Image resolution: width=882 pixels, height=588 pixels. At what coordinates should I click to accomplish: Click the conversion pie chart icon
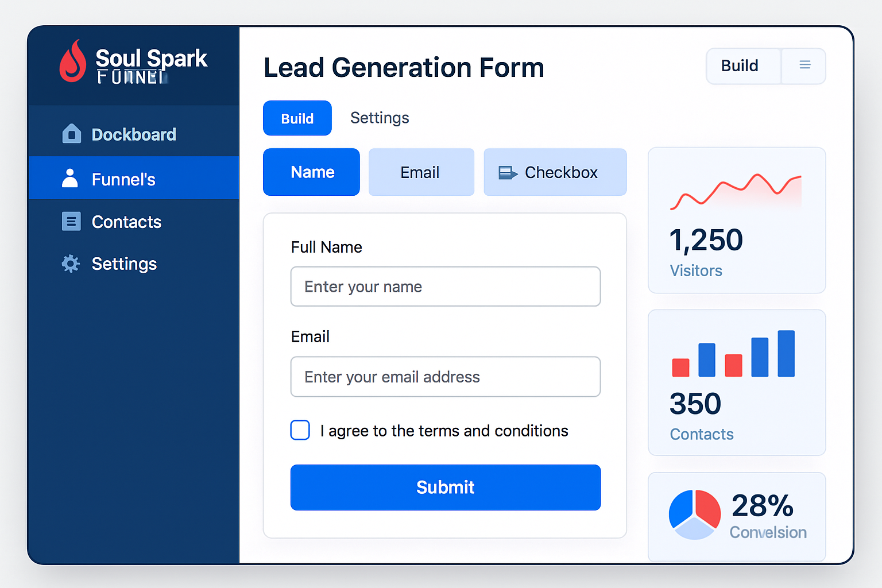tap(694, 514)
